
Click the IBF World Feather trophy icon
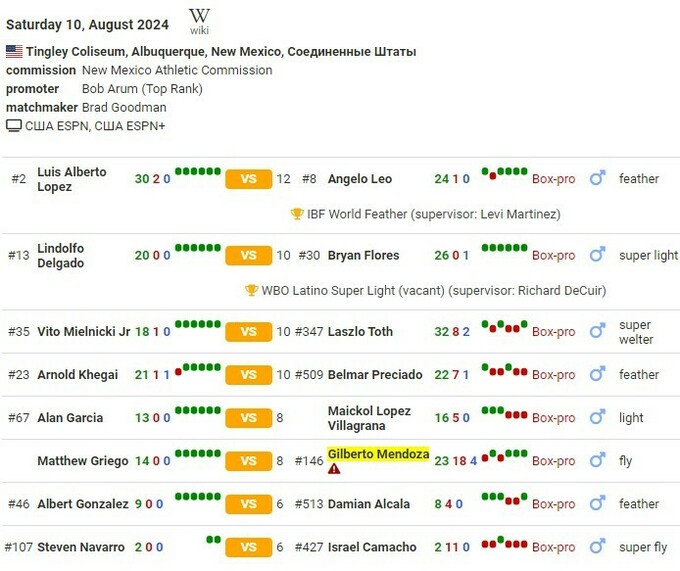pos(297,214)
